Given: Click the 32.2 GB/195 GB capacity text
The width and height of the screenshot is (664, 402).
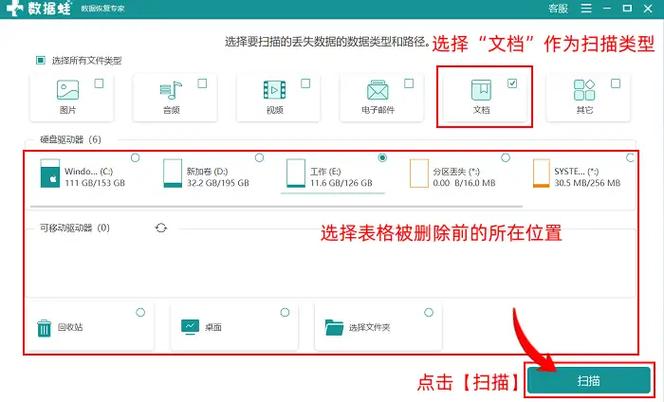Looking at the screenshot, I should 218,183.
